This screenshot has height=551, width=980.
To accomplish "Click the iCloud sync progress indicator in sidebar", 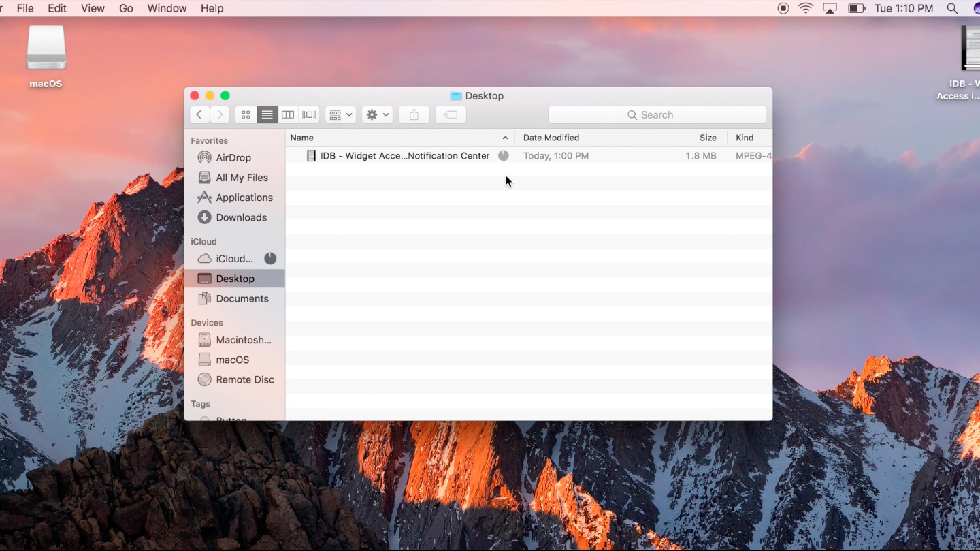I will 270,259.
